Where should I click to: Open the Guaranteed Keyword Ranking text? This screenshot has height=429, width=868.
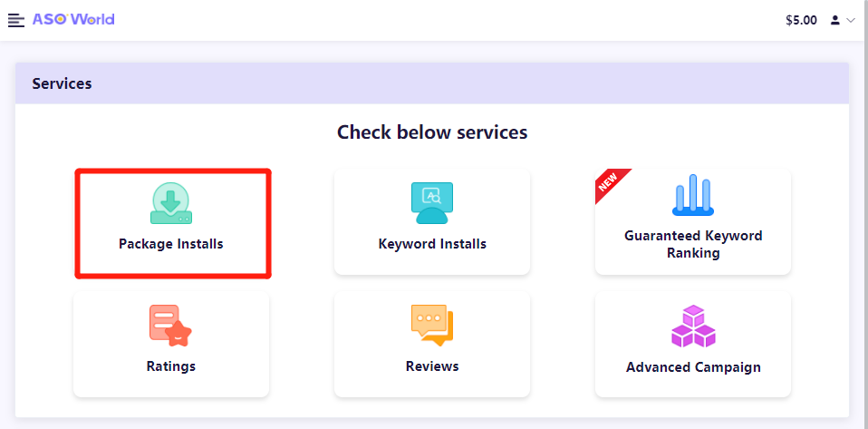point(693,245)
